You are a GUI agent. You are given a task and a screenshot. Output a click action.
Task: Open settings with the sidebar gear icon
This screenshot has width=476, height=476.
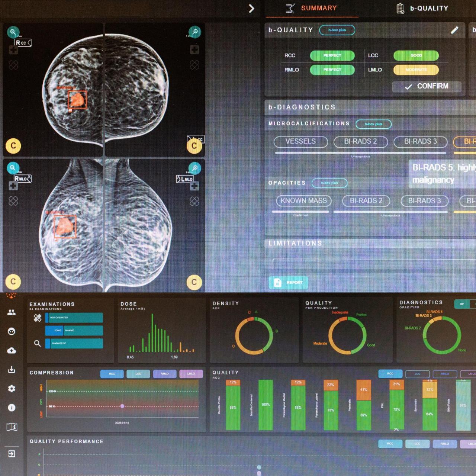pyautogui.click(x=12, y=389)
